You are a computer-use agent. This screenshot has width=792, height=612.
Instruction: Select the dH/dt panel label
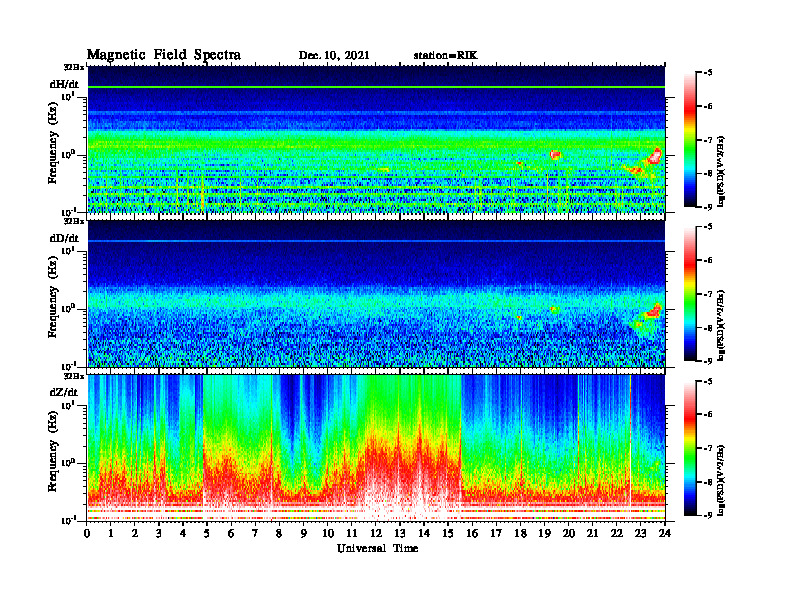tap(64, 84)
